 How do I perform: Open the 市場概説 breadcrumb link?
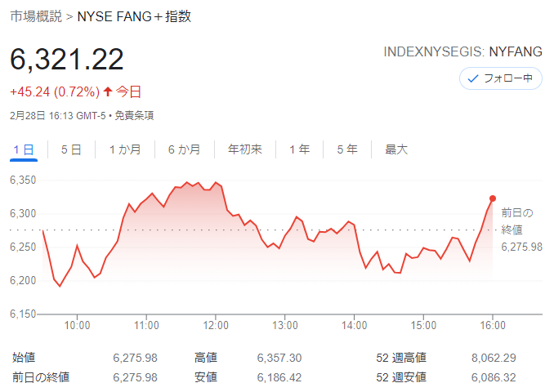point(36,16)
